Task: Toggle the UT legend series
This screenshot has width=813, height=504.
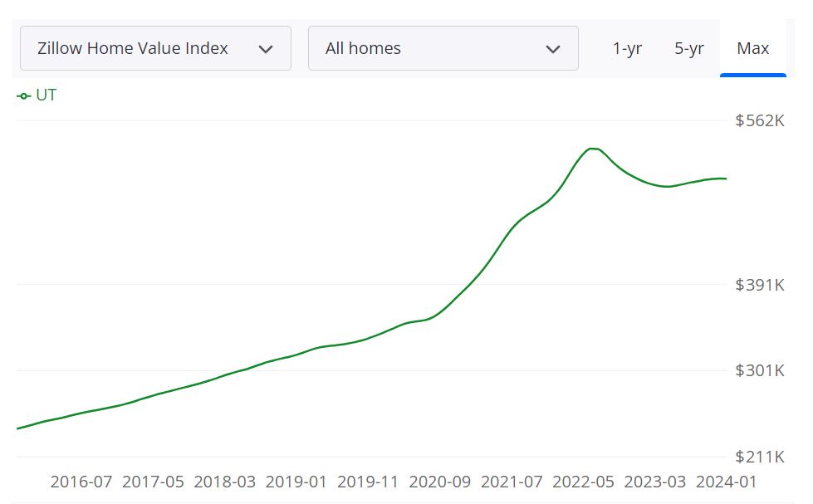Action: [37, 95]
